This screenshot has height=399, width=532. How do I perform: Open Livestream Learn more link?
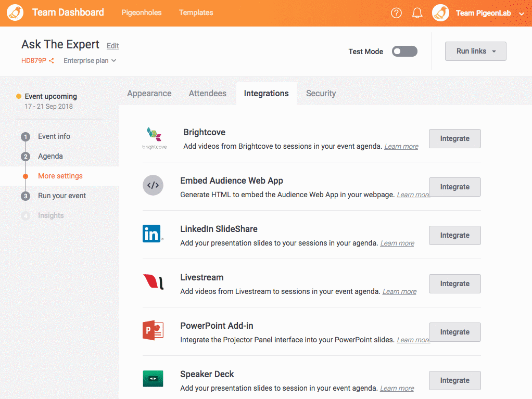point(400,291)
